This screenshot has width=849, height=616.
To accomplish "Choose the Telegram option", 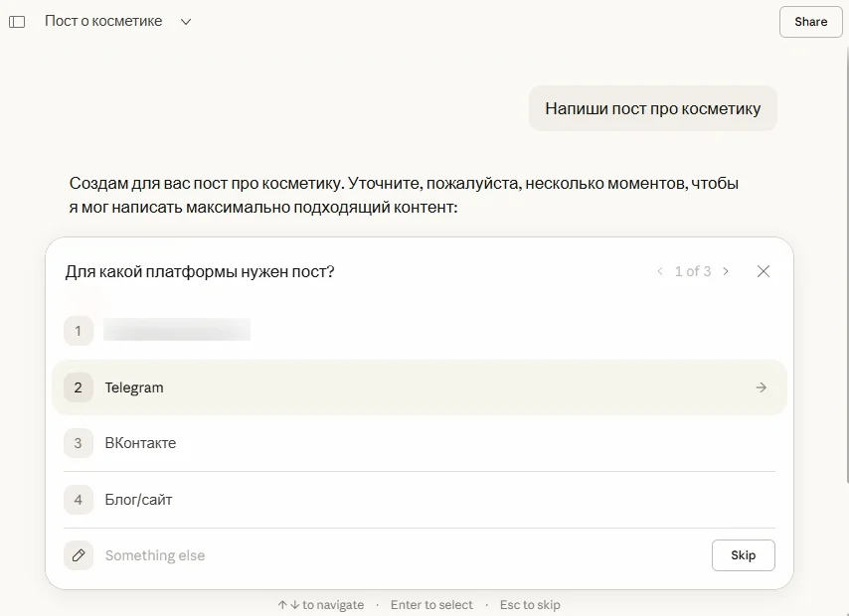I will point(420,387).
